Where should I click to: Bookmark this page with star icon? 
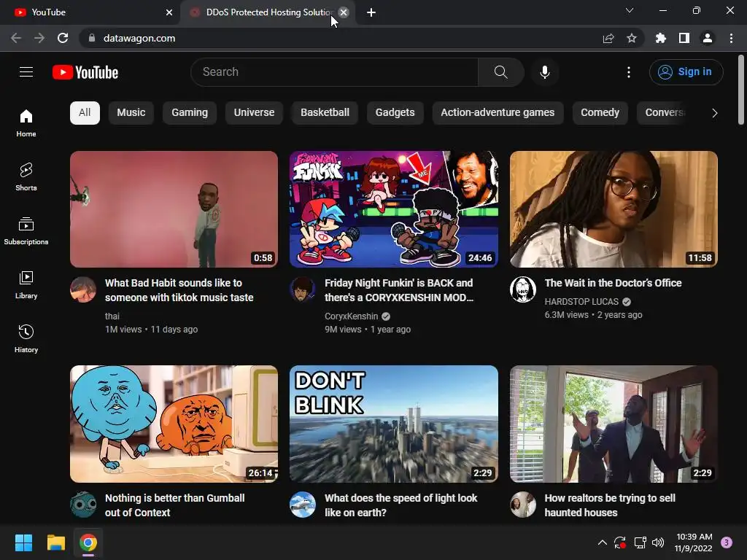pyautogui.click(x=632, y=38)
